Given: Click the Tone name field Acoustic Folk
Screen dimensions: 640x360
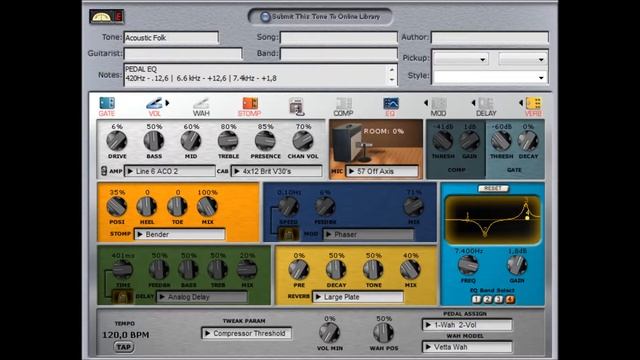Looking at the screenshot, I should pos(171,38).
